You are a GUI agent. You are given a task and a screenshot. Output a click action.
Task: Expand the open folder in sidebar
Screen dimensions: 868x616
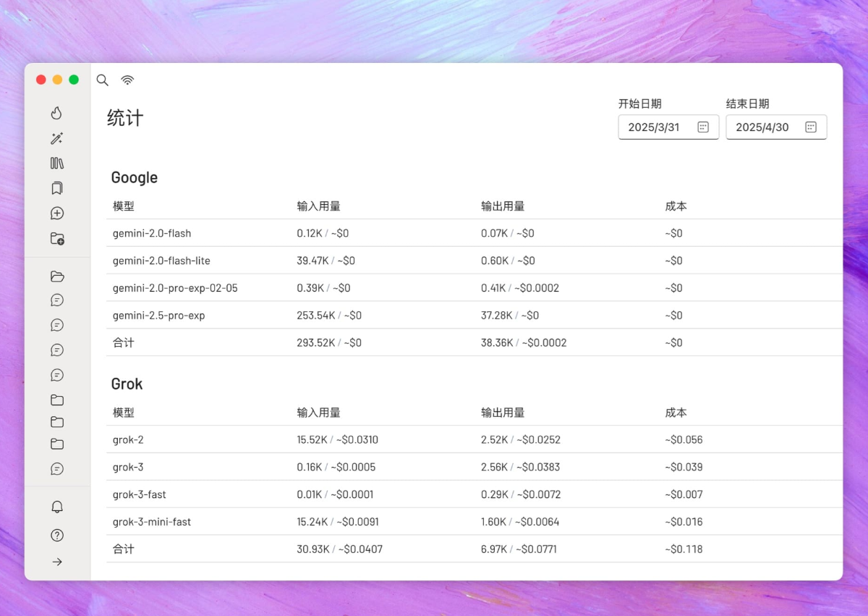57,277
